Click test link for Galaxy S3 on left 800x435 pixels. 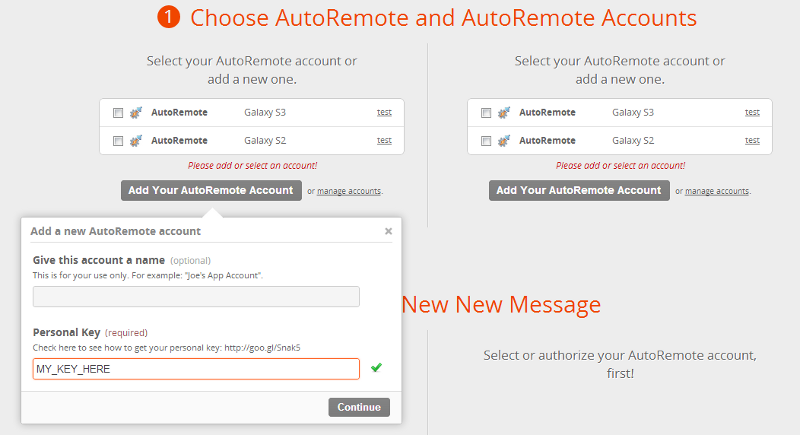384,113
